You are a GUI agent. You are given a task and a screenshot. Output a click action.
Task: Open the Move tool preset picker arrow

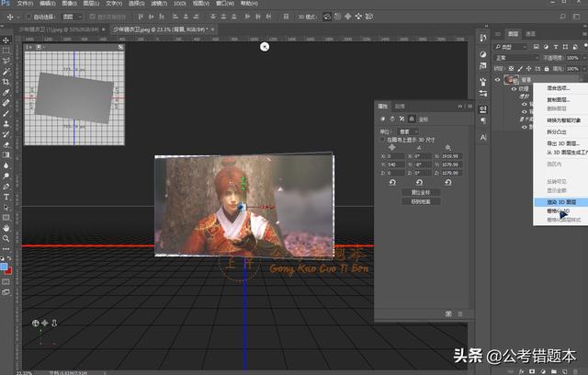tap(18, 17)
